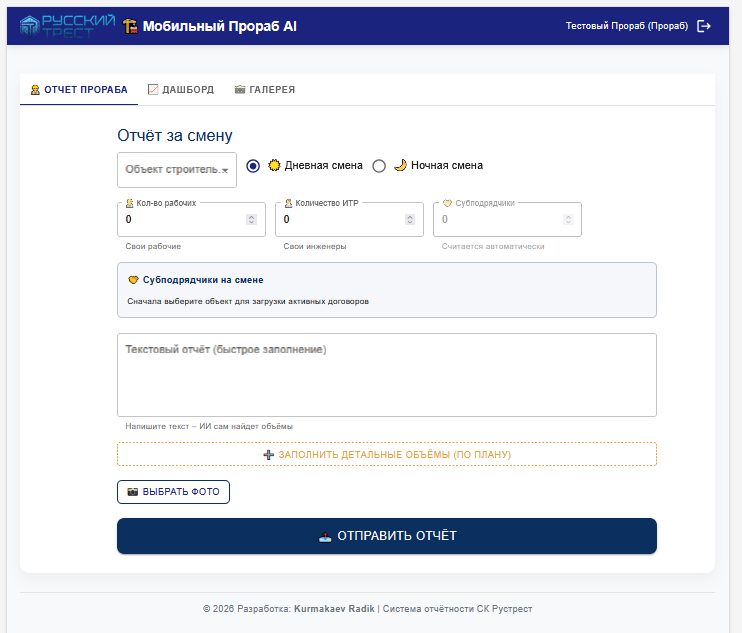Screen dimensions: 742x633
Task: Click the camera icon on Выбрать фото
Action: point(132,492)
